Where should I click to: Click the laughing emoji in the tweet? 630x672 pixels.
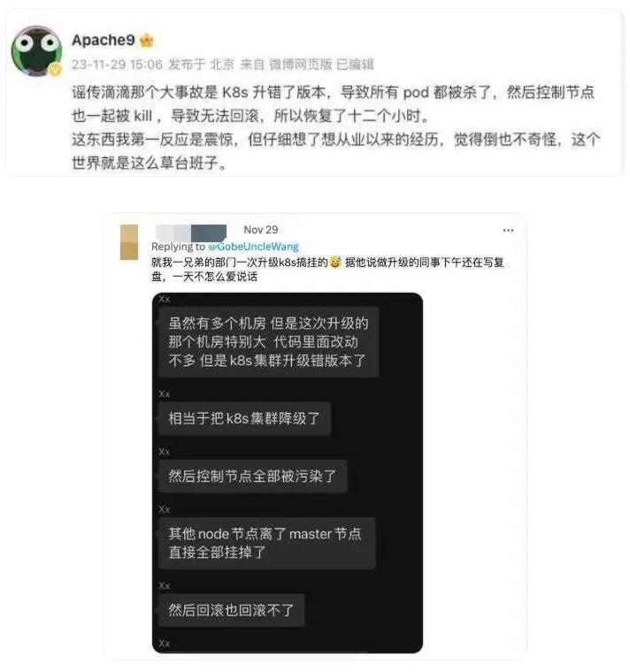tap(335, 262)
